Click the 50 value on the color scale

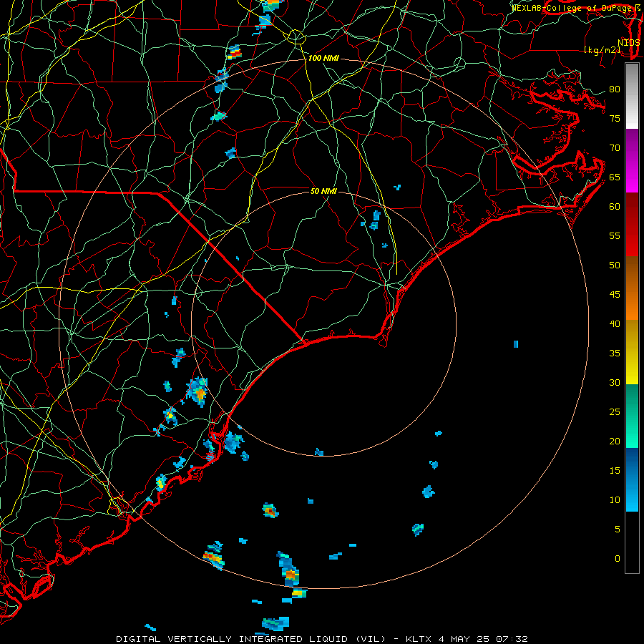pyautogui.click(x=615, y=265)
